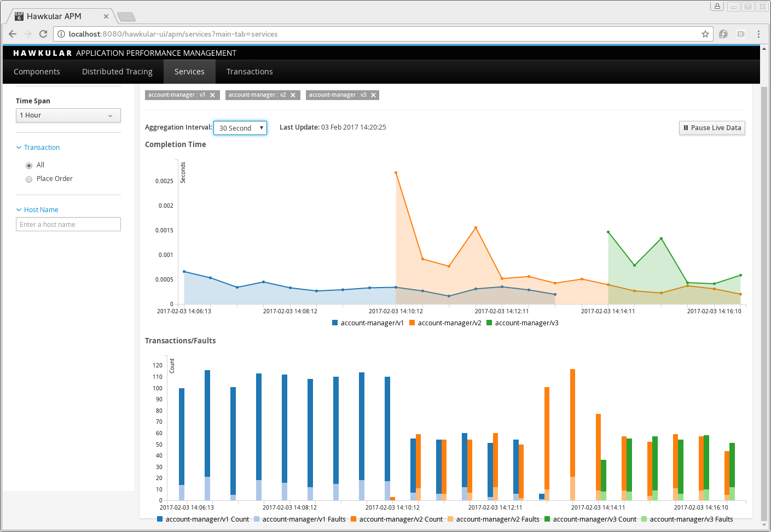Toggle account-manager/v2 legend in Completion Time
The image size is (771, 532).
point(445,323)
